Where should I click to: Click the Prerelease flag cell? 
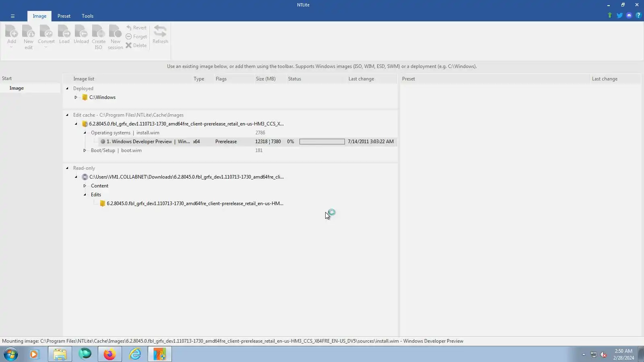tap(226, 142)
